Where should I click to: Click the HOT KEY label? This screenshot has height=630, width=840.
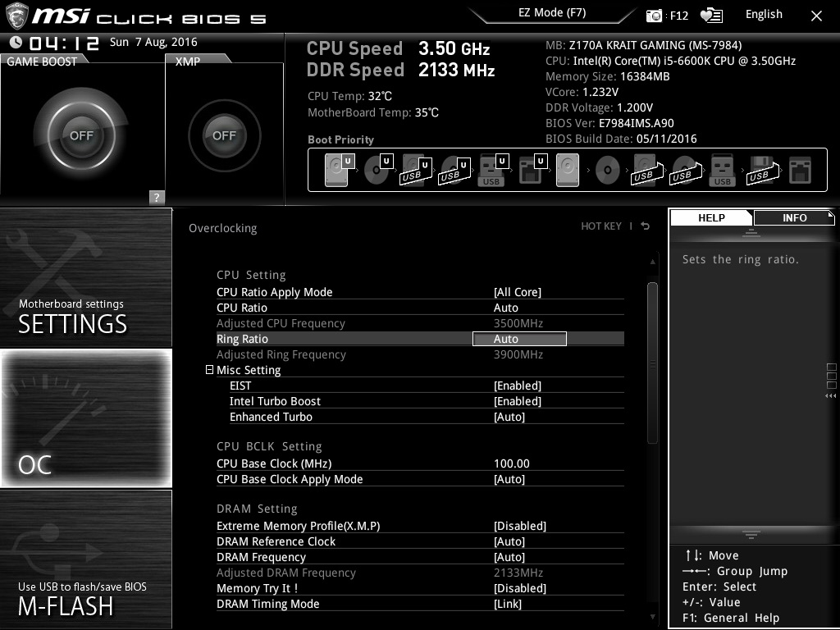click(601, 226)
